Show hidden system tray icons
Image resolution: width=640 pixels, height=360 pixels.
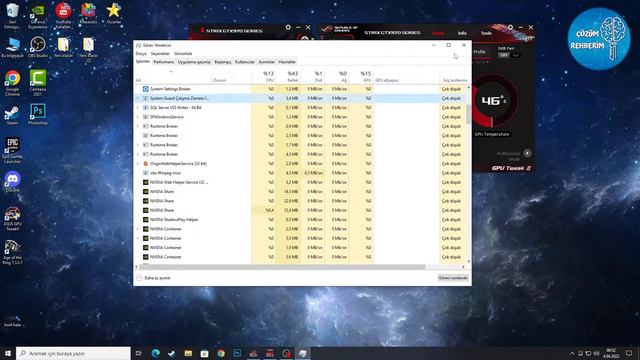click(x=572, y=353)
